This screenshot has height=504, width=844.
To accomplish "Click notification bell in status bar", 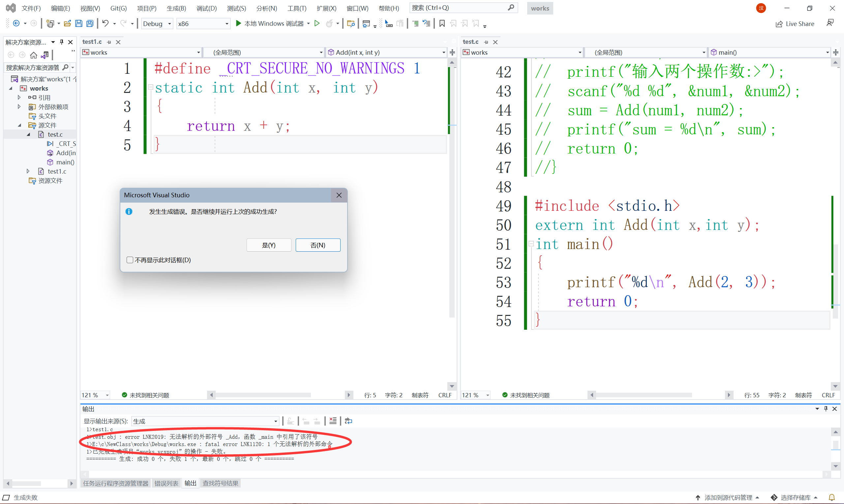I will [831, 497].
